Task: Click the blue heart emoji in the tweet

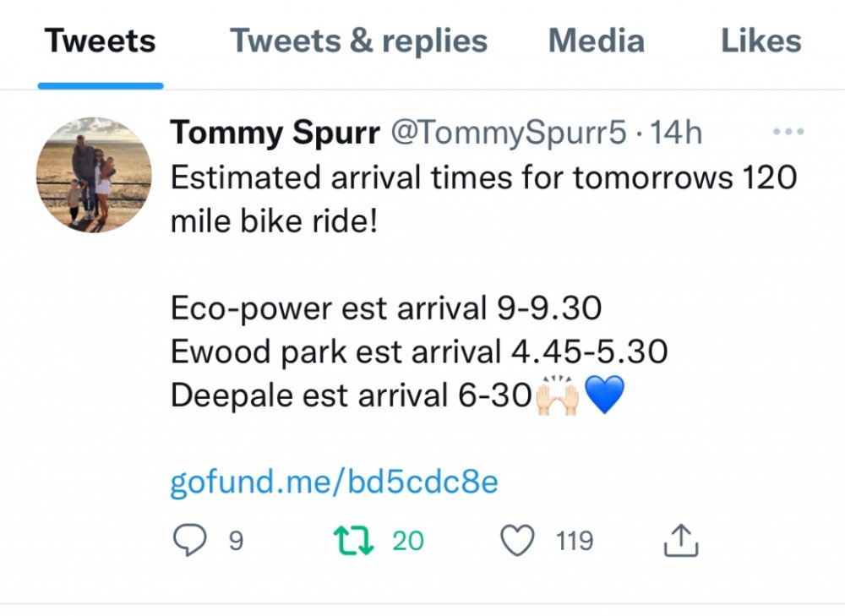Action: (604, 395)
